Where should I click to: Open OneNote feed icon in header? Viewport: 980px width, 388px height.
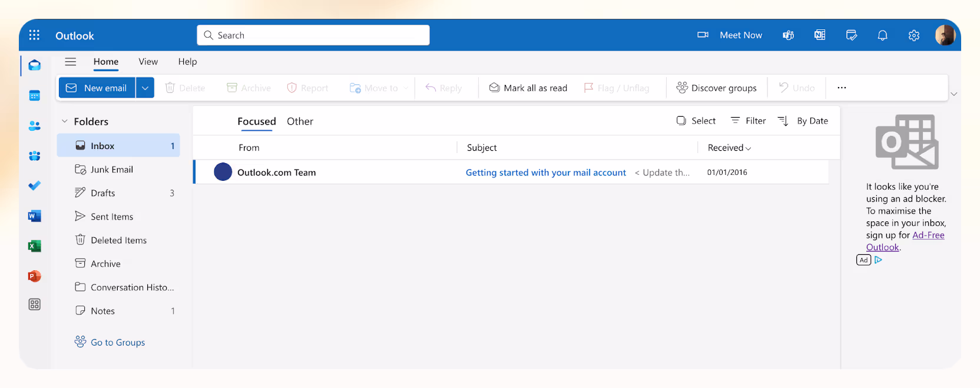click(820, 35)
